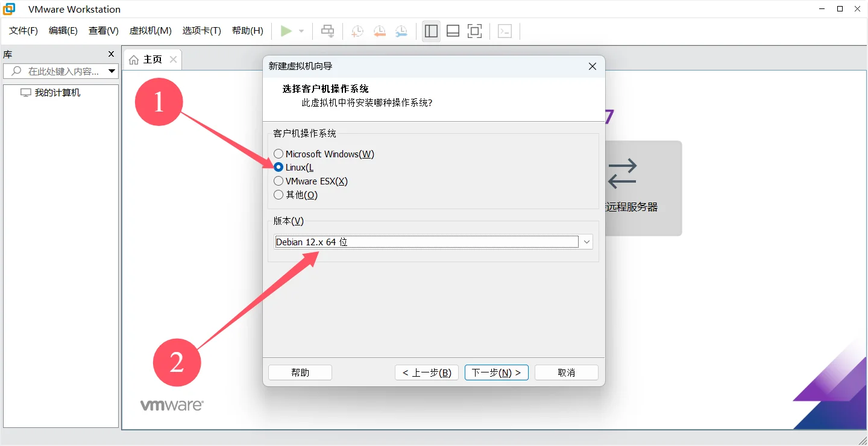Image resolution: width=868 pixels, height=446 pixels.
Task: Click the console view toolbar icon
Action: 505,31
